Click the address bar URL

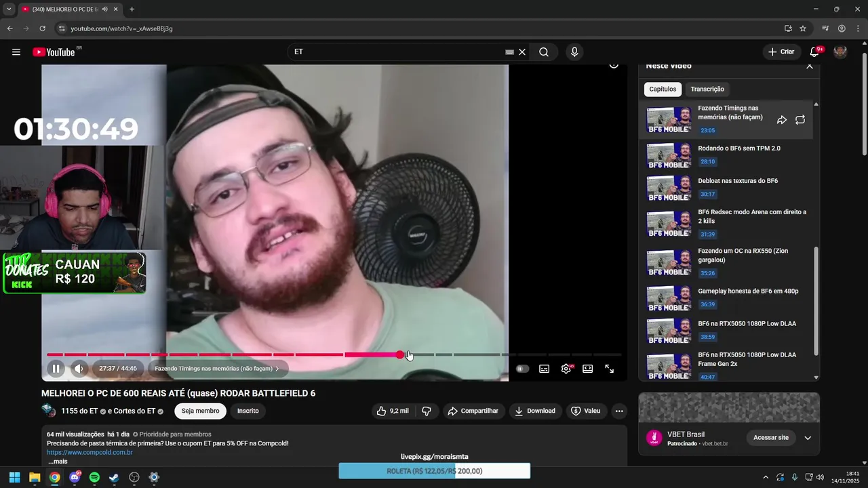coord(122,28)
